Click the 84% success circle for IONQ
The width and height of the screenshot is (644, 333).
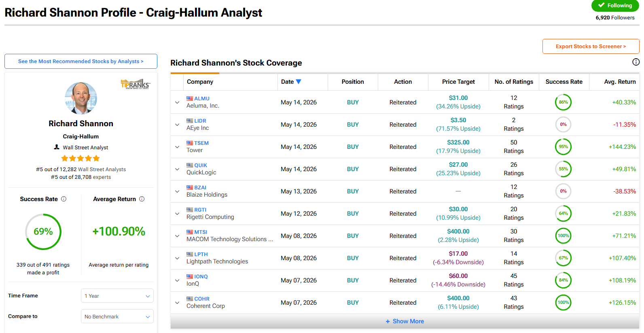pyautogui.click(x=563, y=280)
